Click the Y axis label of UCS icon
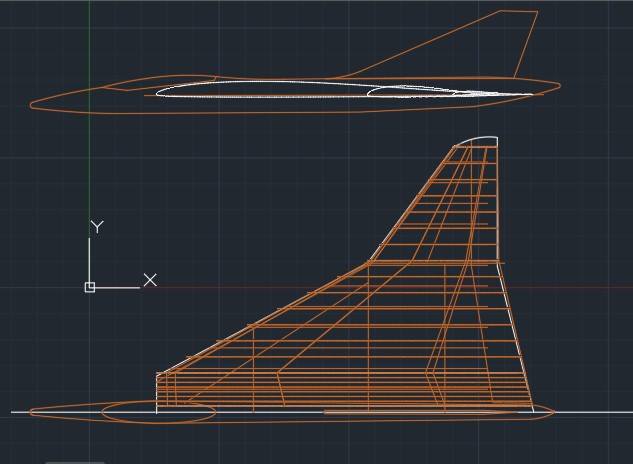633x464 pixels. (97, 227)
